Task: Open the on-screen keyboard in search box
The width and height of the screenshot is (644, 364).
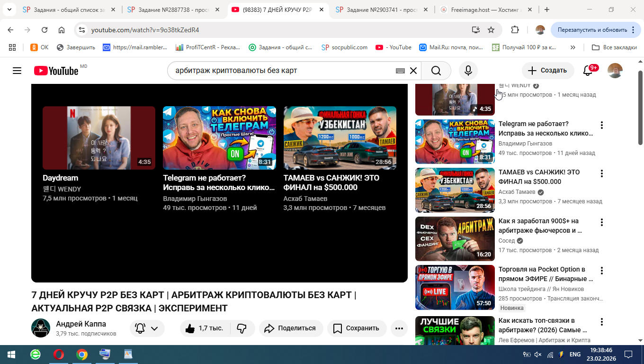Action: coord(400,71)
